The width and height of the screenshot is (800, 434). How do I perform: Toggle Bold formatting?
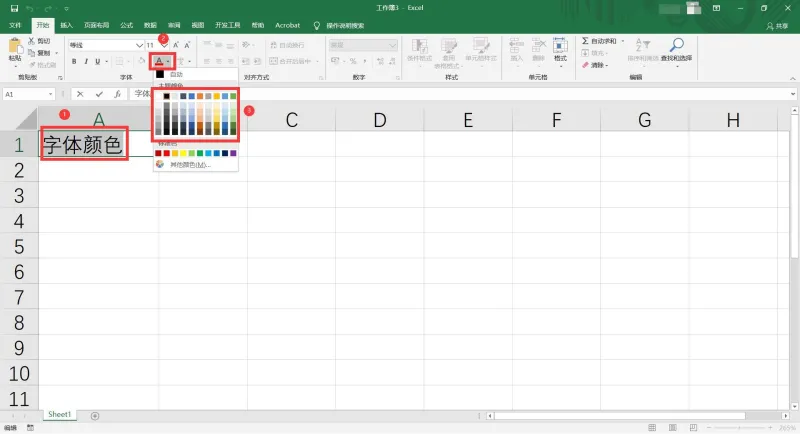pyautogui.click(x=74, y=61)
